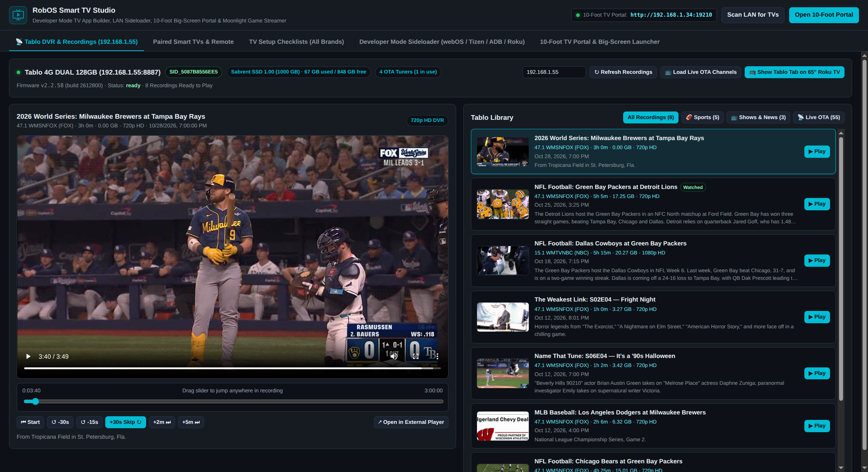Select the Name That Tune thumbnail
Image resolution: width=868 pixels, height=472 pixels.
pos(503,374)
